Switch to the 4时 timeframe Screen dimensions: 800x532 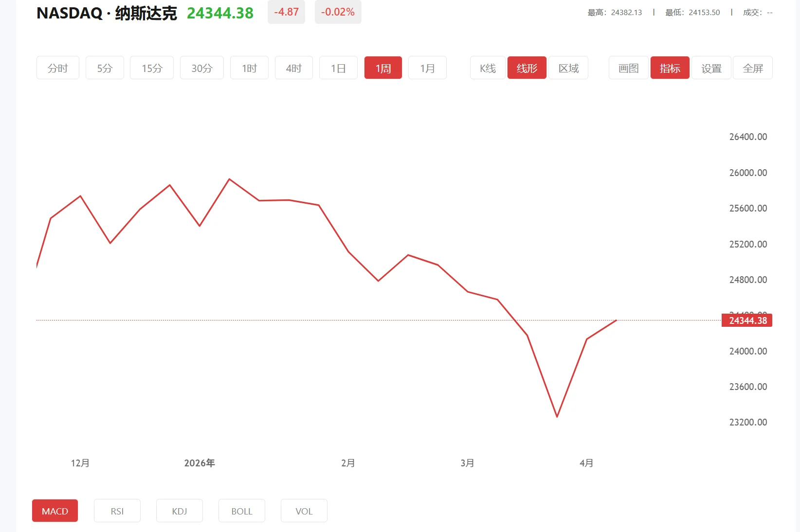[293, 68]
